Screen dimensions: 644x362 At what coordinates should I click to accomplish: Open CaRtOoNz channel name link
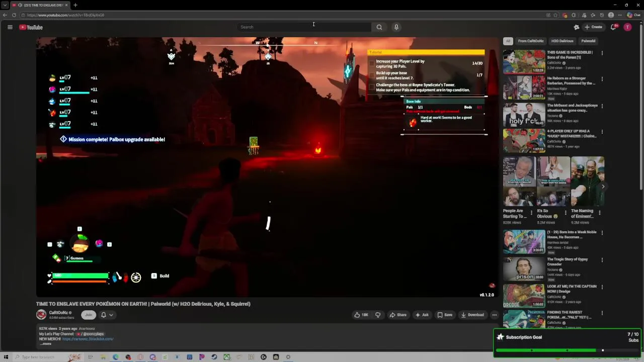pos(58,313)
